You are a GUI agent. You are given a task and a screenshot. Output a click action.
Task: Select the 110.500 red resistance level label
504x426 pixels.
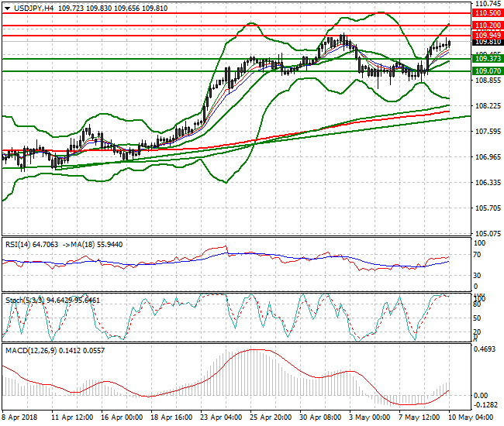pyautogui.click(x=488, y=13)
